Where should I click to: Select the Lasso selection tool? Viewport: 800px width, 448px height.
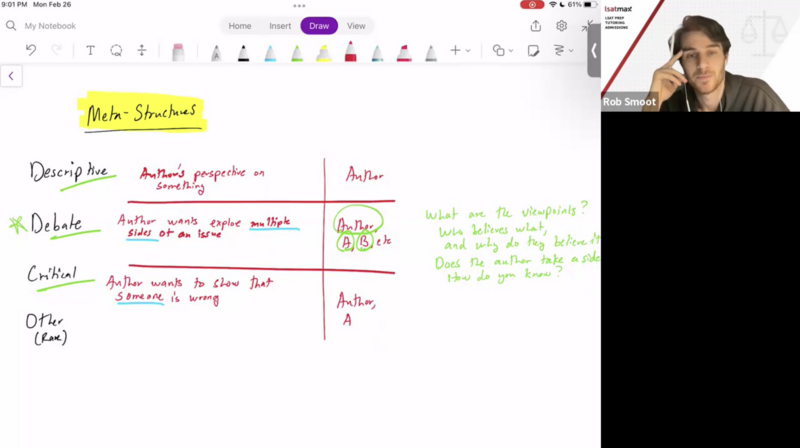pos(116,51)
